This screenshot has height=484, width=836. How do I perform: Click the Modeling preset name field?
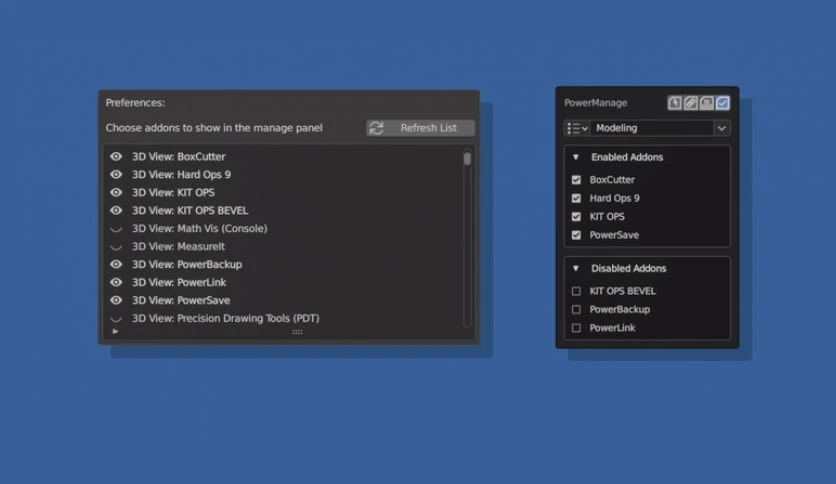click(x=652, y=128)
